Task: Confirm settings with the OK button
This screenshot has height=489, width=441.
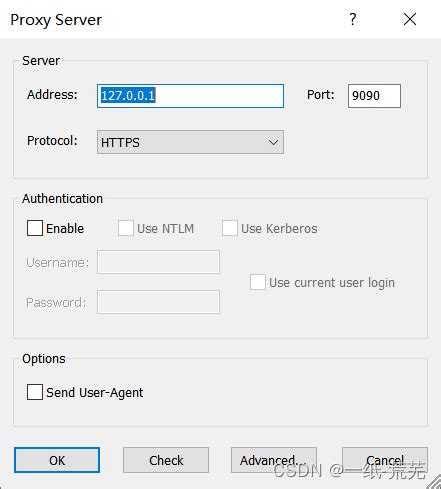Action: pos(57,460)
